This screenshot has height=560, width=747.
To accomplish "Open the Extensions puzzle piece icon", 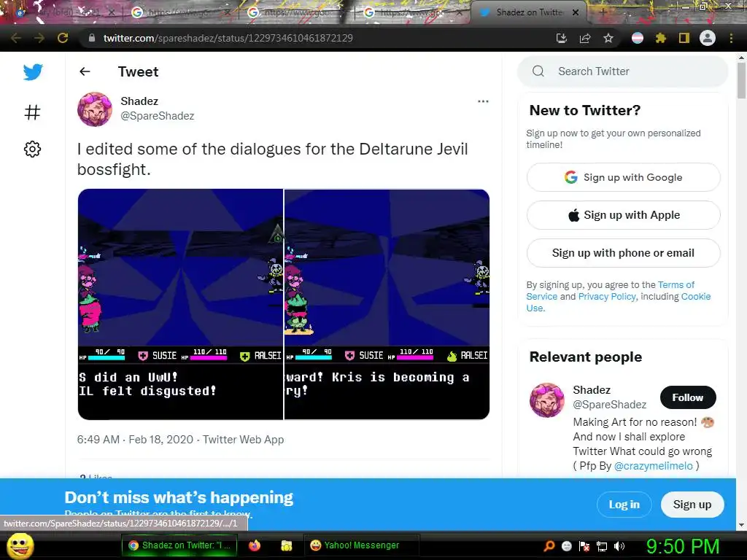I will coord(661,38).
